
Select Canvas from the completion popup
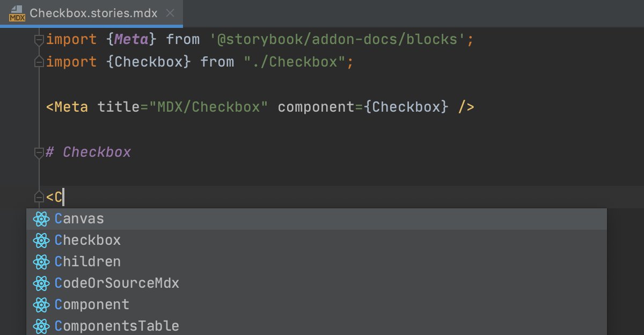tap(79, 219)
